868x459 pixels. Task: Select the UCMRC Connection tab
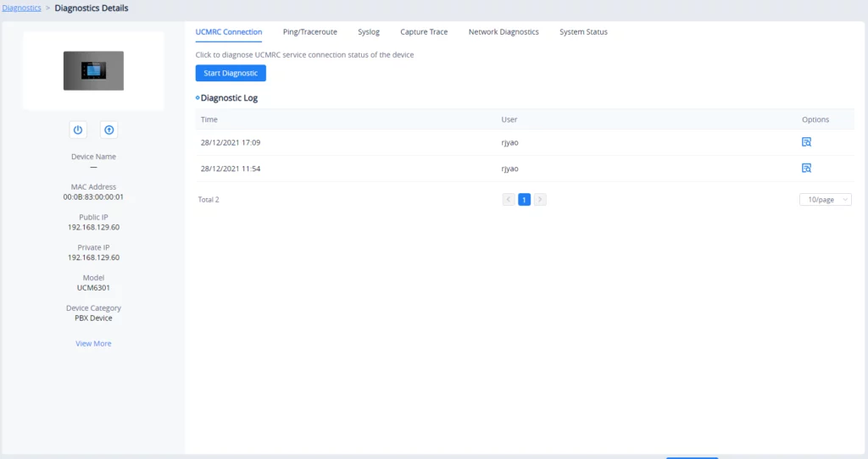click(229, 32)
